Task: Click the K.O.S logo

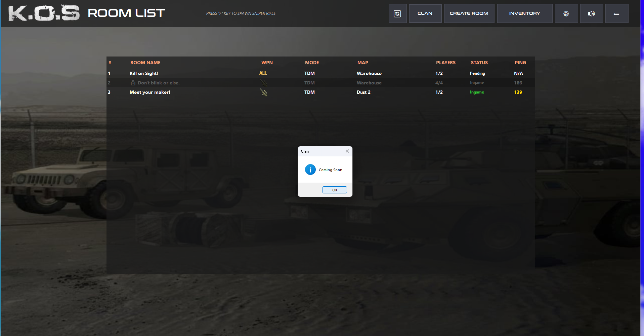Action: point(44,13)
